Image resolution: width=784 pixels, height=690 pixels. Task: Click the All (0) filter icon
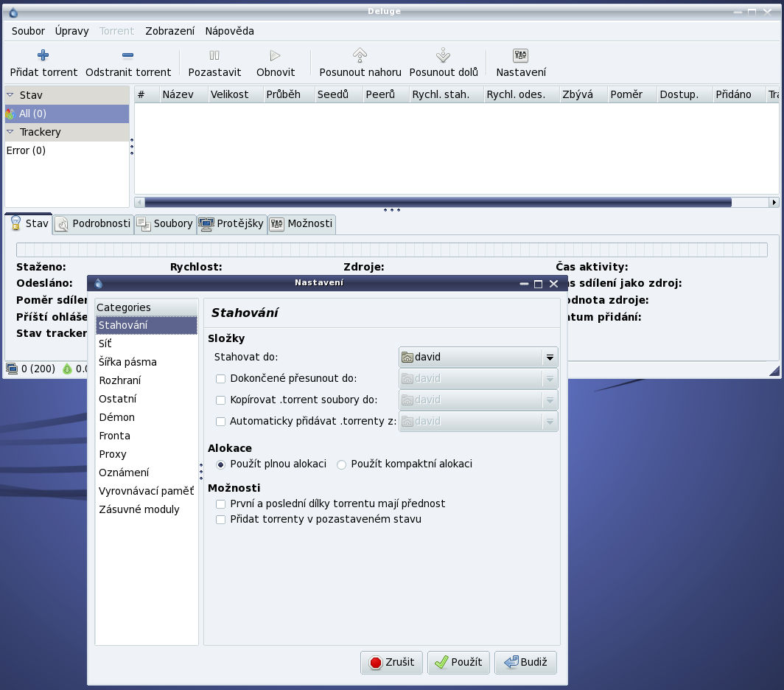click(10, 114)
